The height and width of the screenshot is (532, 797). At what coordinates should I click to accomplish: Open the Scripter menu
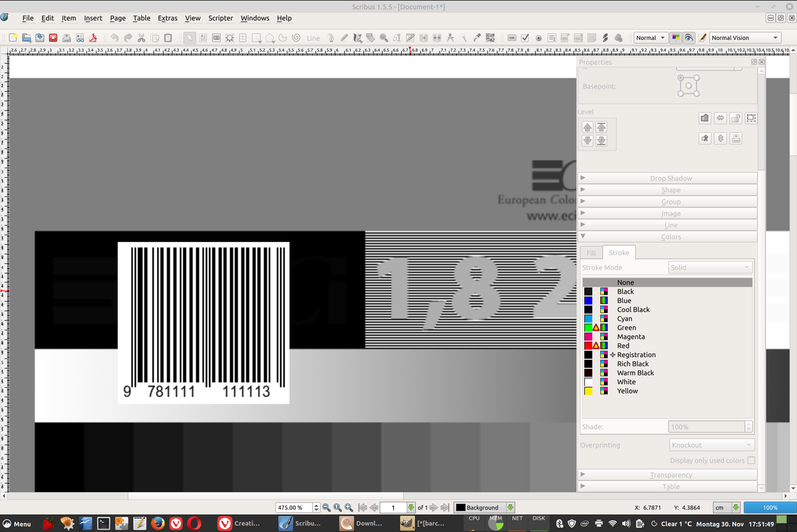[221, 19]
